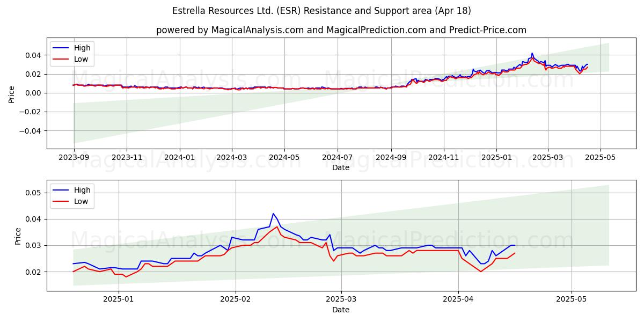Click the '2025-05' tick label on the upper chart
The height and width of the screenshot is (322, 644).
pos(600,157)
